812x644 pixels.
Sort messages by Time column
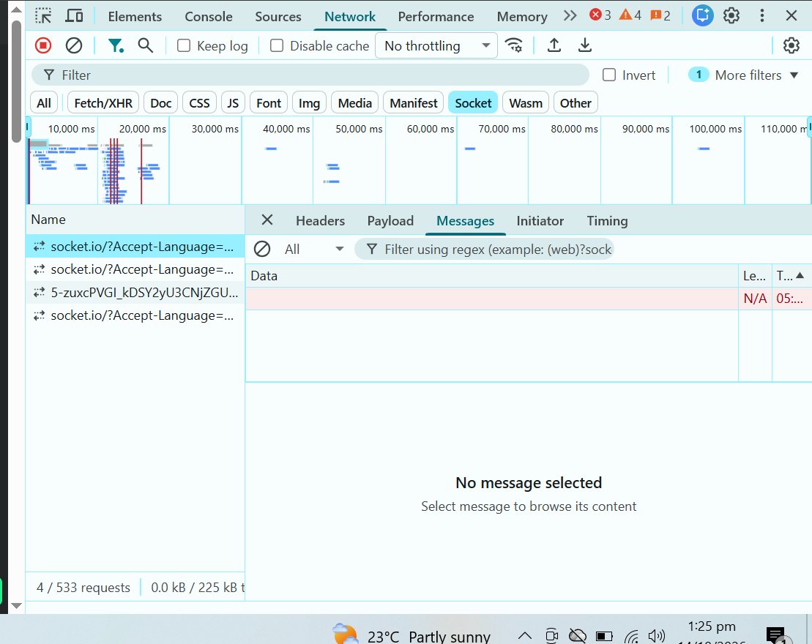pyautogui.click(x=791, y=276)
